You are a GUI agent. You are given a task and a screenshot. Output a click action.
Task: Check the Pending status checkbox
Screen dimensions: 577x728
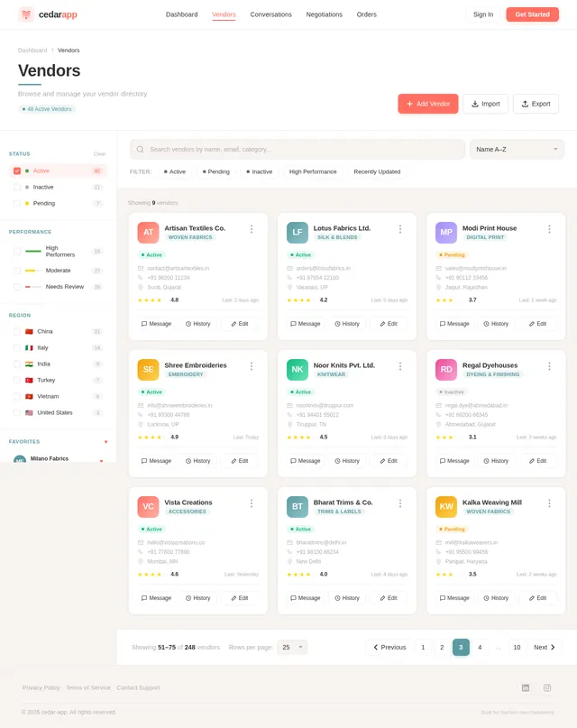[x=17, y=203]
